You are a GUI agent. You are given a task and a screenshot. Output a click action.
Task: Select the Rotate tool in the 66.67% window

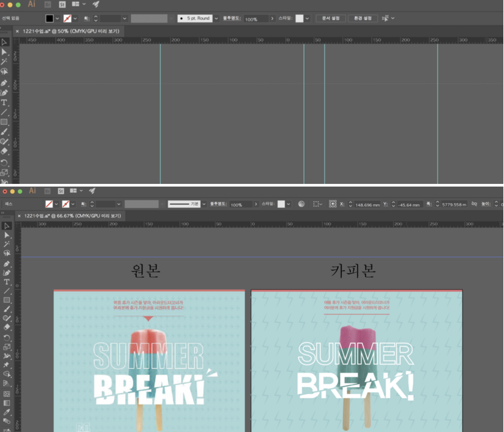click(x=7, y=338)
